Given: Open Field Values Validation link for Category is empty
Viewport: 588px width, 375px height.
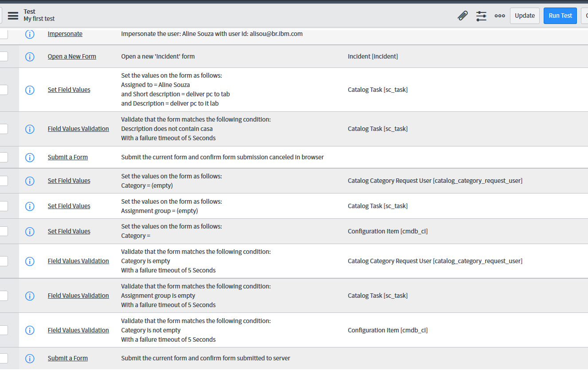Looking at the screenshot, I should [78, 261].
